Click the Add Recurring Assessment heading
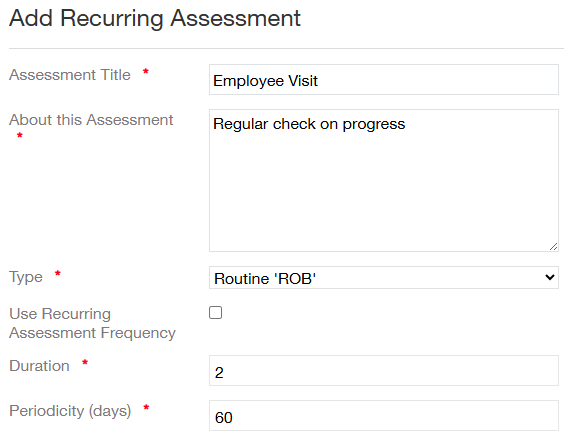 pos(155,18)
